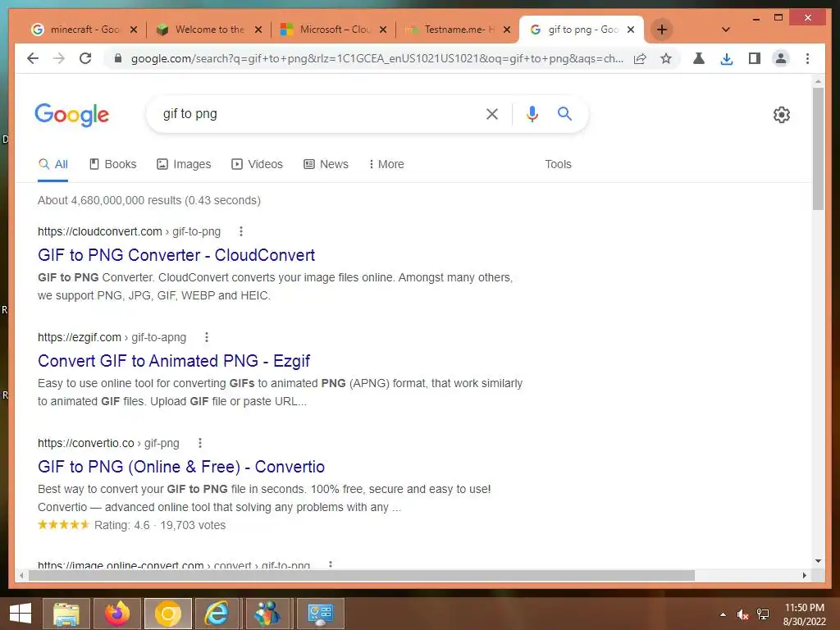
Task: Click the https://ezgif.com URL breadcrumb
Action: [x=112, y=337]
